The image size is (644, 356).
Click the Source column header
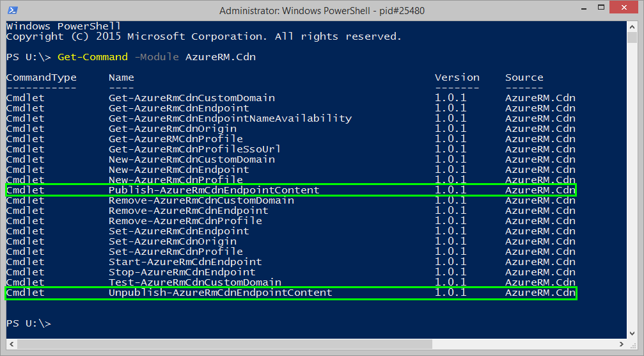click(x=524, y=77)
